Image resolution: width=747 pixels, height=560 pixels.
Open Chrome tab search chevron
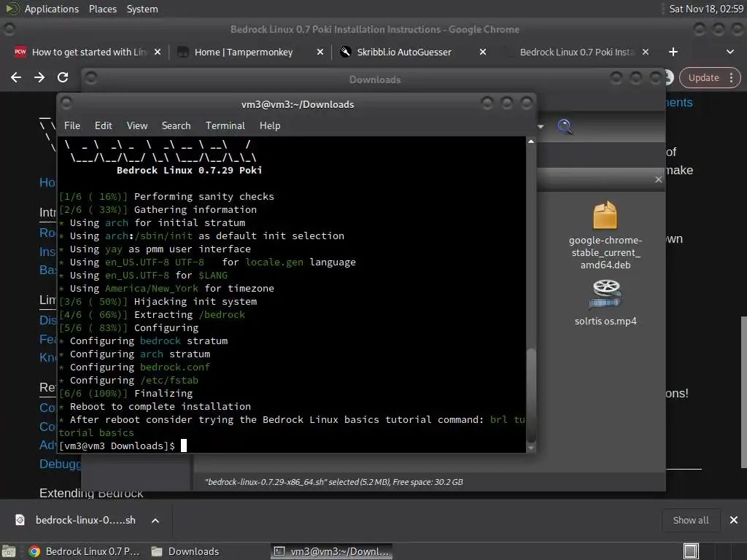[729, 52]
